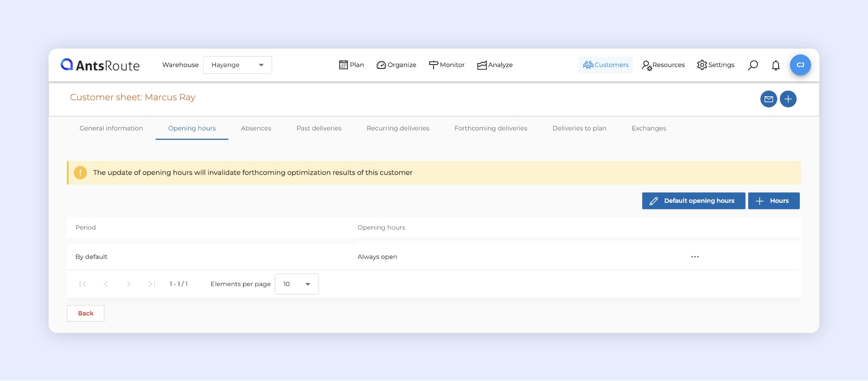Click the blue envelope mail icon

coord(768,99)
